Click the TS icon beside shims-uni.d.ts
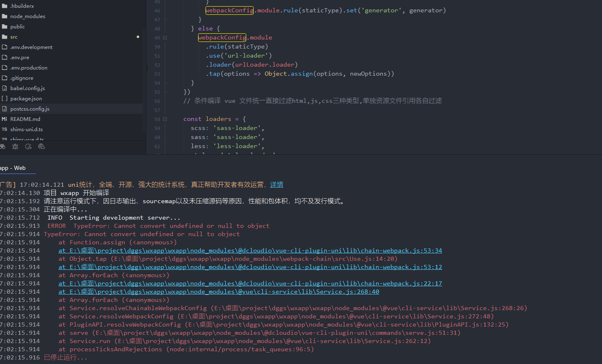The width and height of the screenshot is (602, 364). [x=5, y=129]
